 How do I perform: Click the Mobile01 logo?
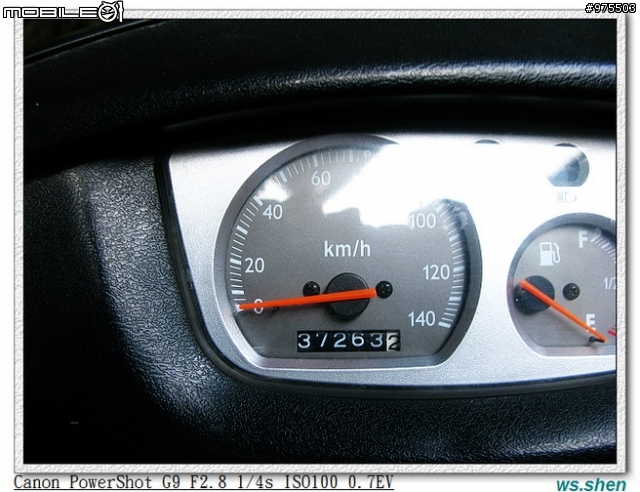63,11
